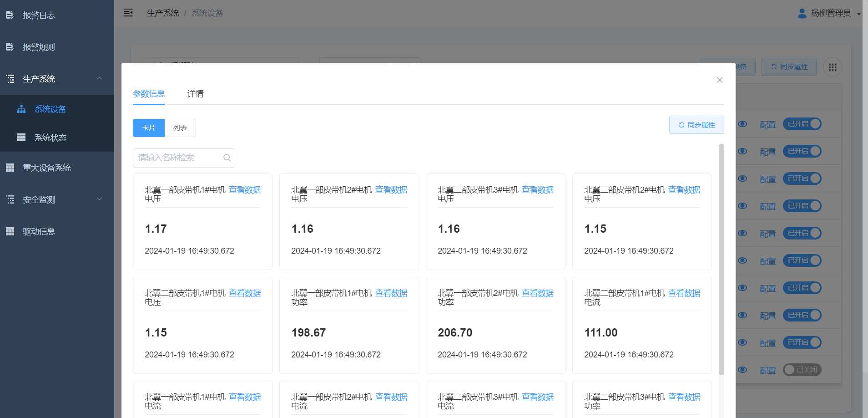
Task: Select the 卡片 view button
Action: pyautogui.click(x=149, y=128)
